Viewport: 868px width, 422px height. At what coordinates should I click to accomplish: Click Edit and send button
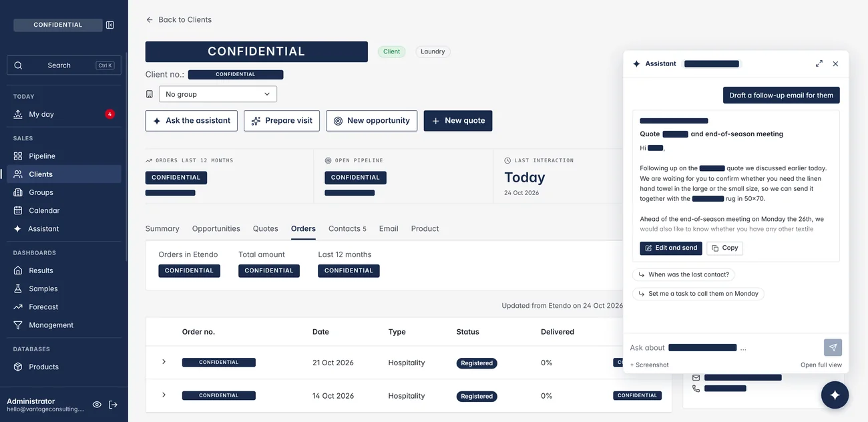click(x=671, y=248)
